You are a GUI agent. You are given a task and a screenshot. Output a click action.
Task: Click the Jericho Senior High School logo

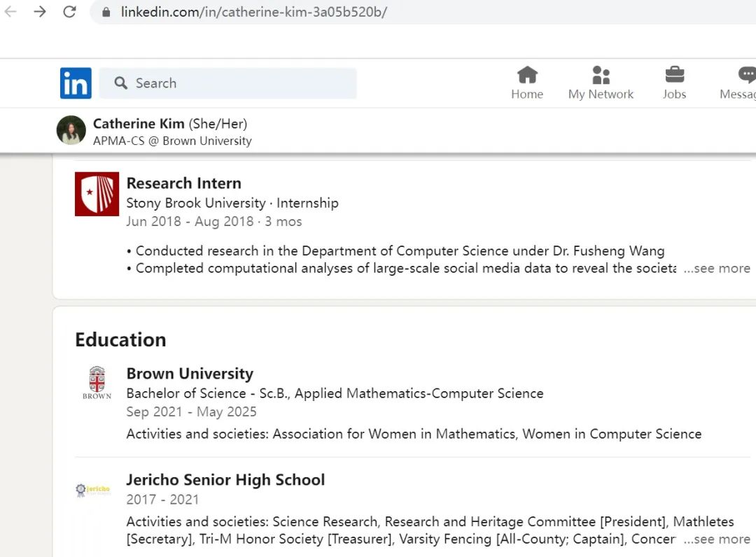(x=93, y=490)
